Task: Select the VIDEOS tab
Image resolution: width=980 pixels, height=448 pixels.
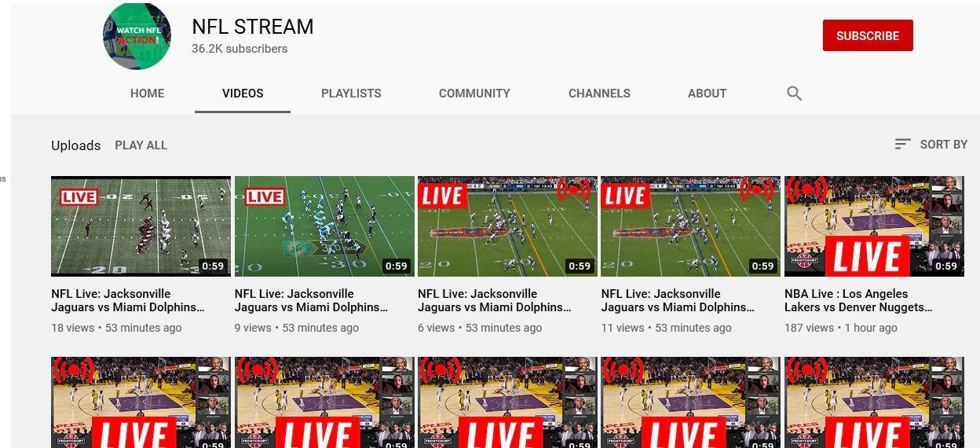Action: pyautogui.click(x=243, y=94)
